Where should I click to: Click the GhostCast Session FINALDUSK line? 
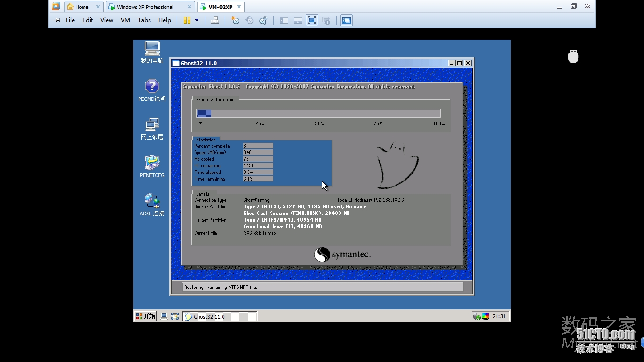click(297, 213)
